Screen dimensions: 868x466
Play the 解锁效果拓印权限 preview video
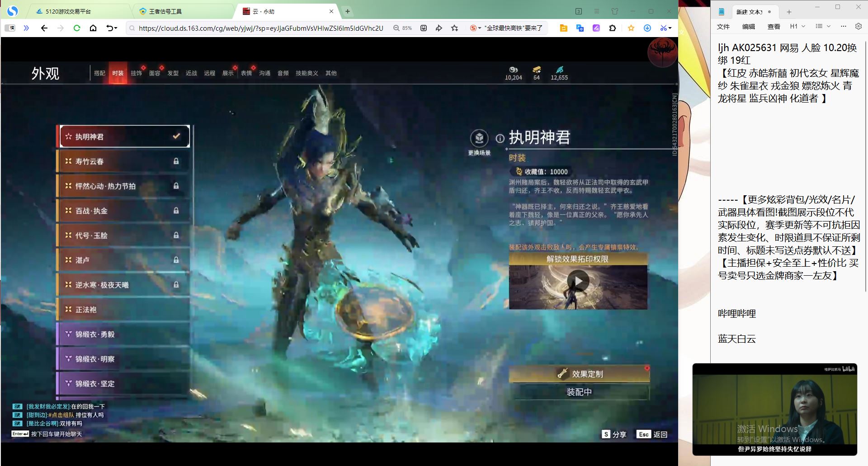pyautogui.click(x=578, y=281)
